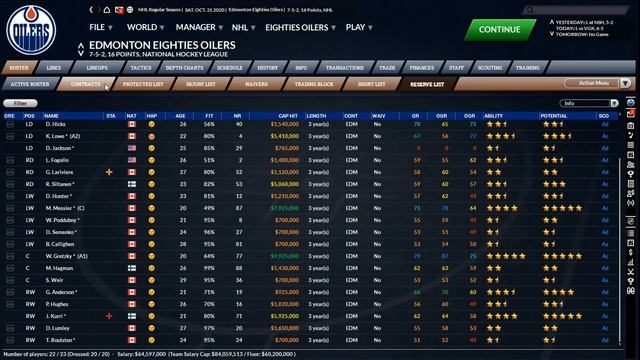
Task: Toggle dressed jersey for K. Lowe
Action: coord(10,136)
